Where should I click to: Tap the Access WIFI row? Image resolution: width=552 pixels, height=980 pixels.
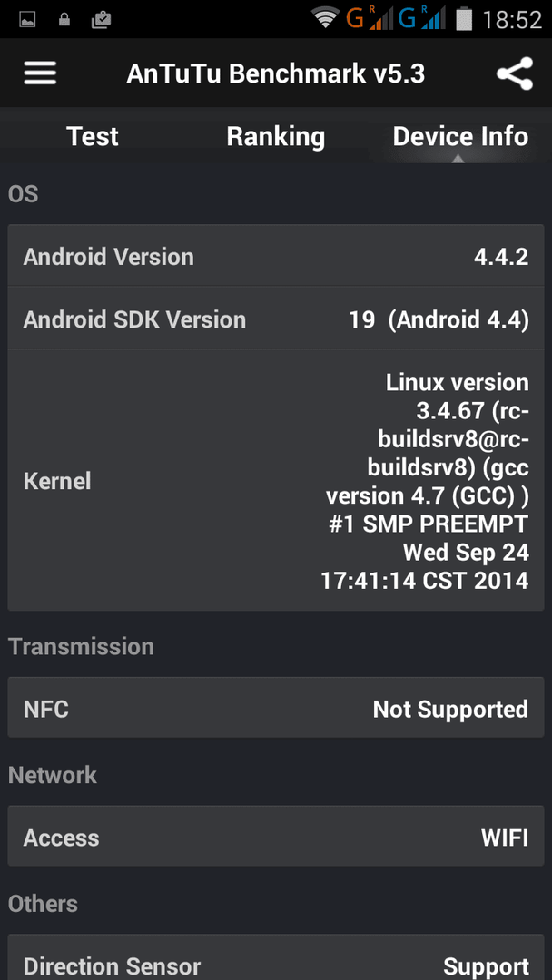(x=276, y=837)
